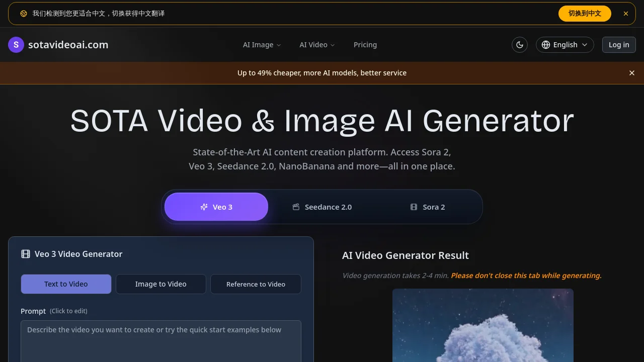Viewport: 644px width, 362px height.
Task: Click the sample cloud video thumbnail
Action: [x=483, y=325]
